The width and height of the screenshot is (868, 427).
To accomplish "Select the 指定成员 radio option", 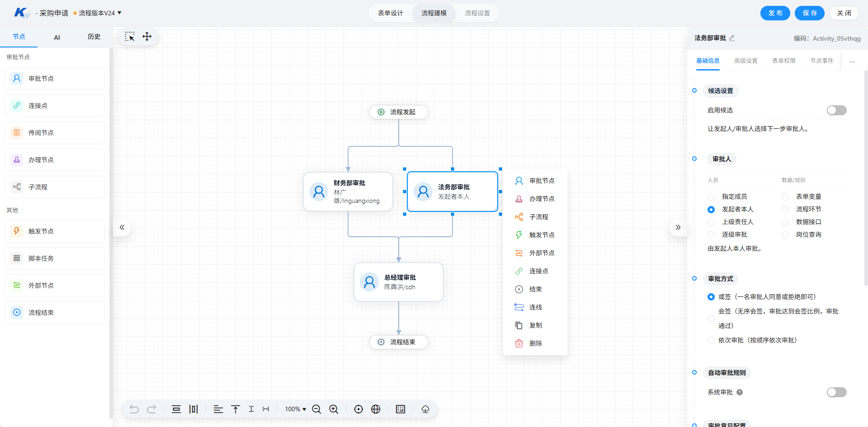I will (x=711, y=197).
